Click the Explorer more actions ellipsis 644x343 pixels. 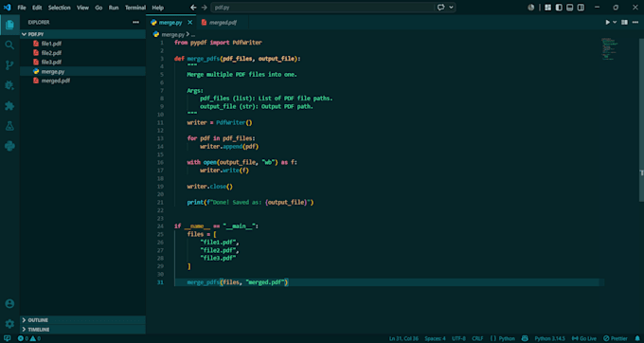135,22
